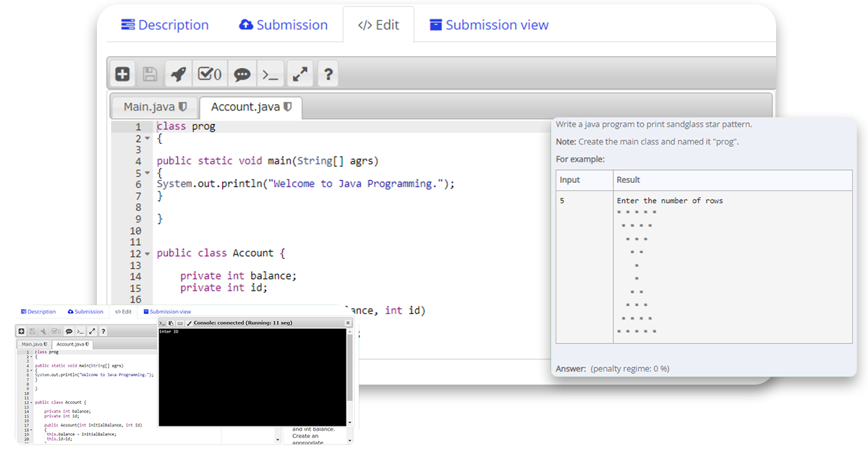Click the save file icon
This screenshot has width=868, height=454.
(150, 73)
